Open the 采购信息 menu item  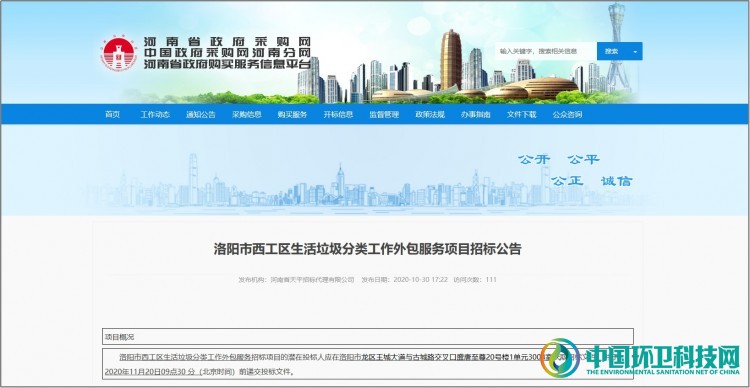tap(247, 114)
